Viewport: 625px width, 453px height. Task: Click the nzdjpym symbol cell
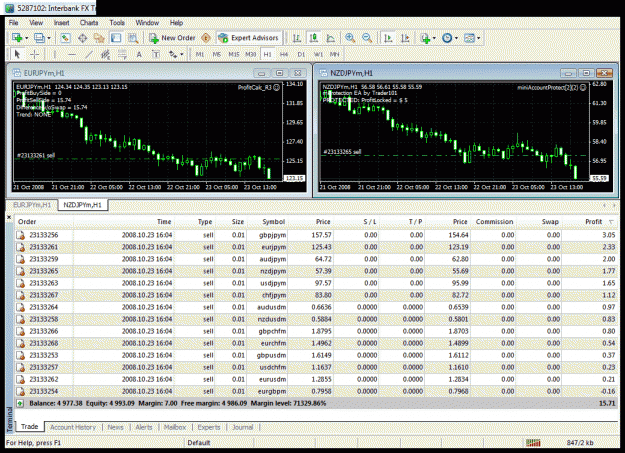tap(272, 271)
